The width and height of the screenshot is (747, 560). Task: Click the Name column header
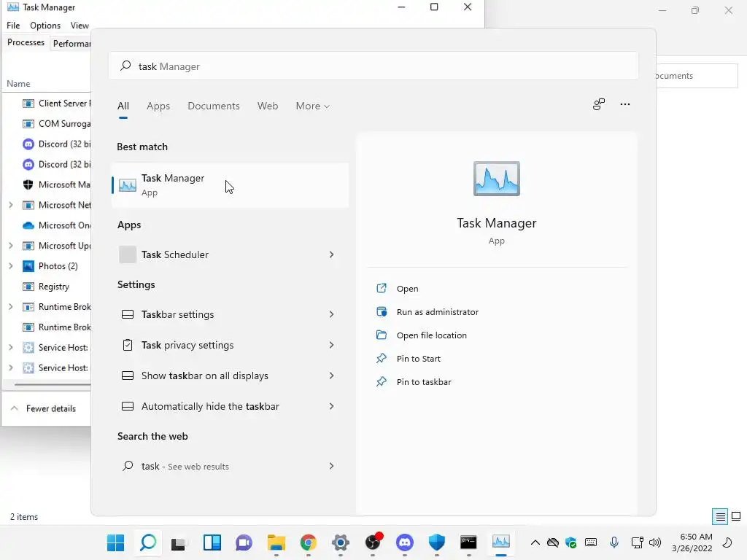tap(18, 83)
